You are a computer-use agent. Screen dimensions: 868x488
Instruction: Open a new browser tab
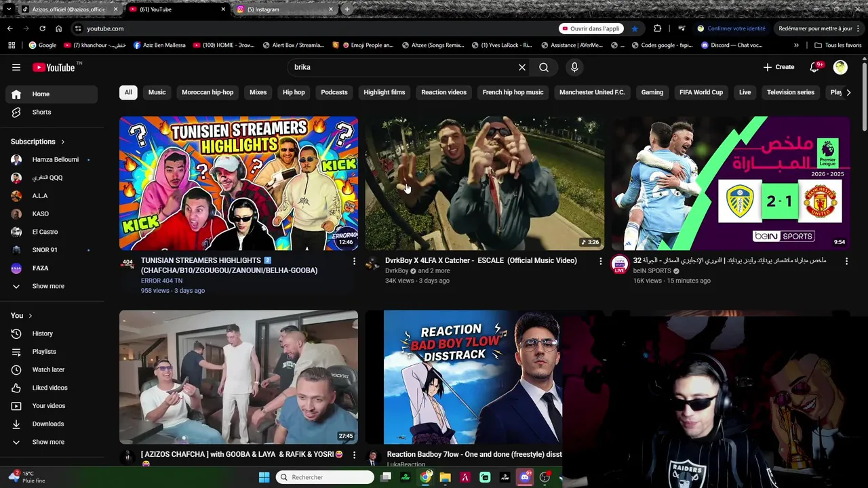(347, 9)
